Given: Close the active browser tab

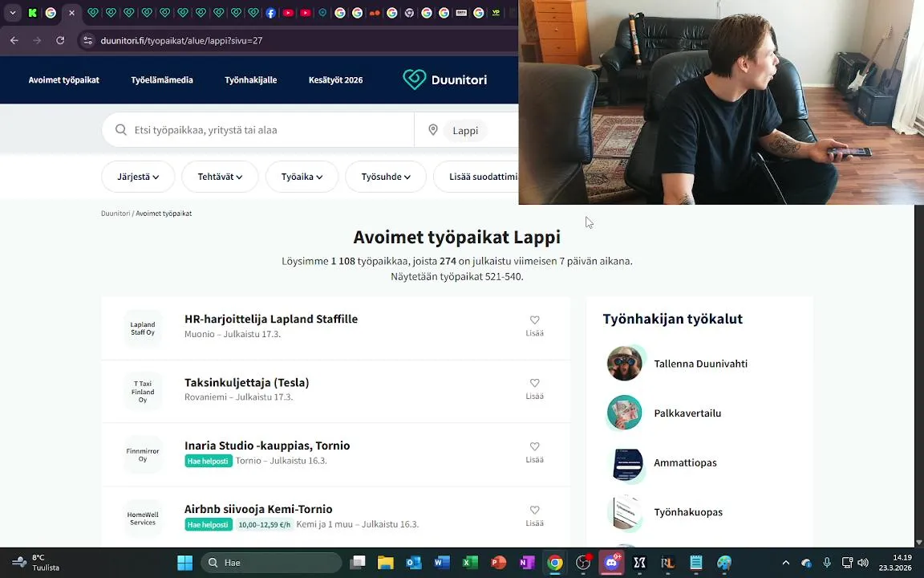Looking at the screenshot, I should (x=71, y=12).
